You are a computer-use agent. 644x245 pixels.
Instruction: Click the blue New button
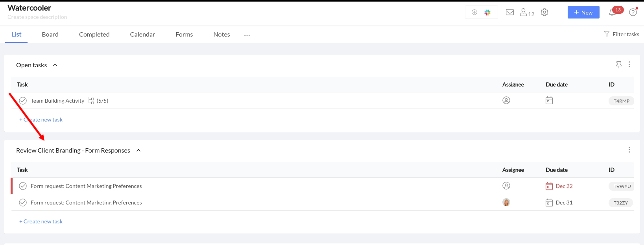point(583,12)
